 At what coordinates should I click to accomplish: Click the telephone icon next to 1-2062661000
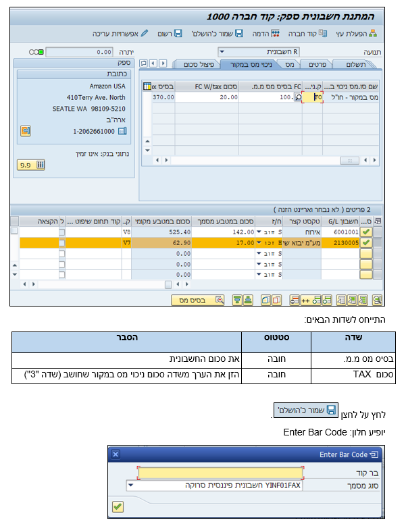coord(122,131)
